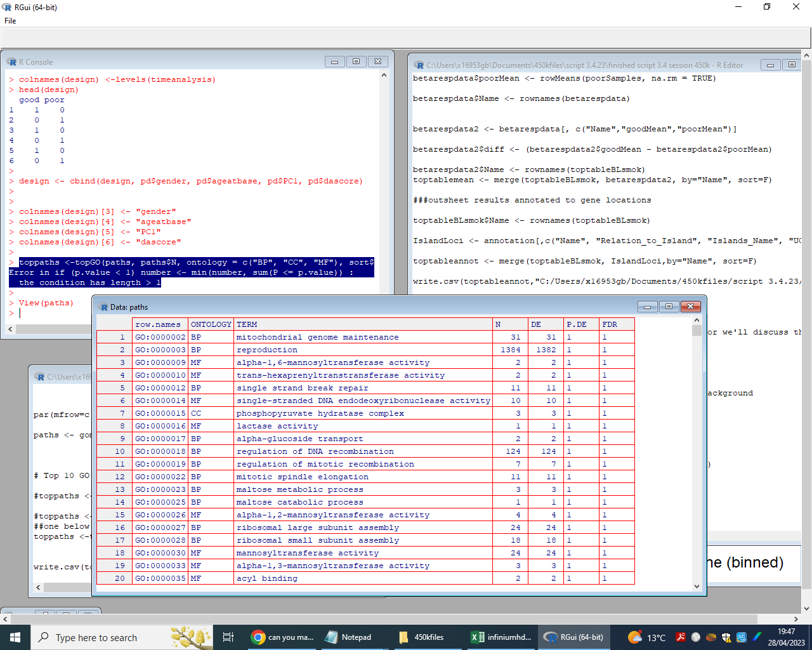
Task: Select the DE value 1382 cell
Action: [546, 350]
